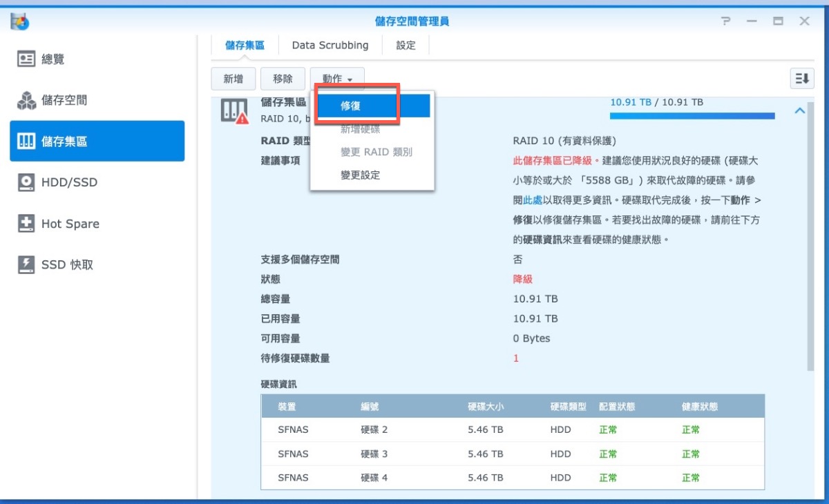Image resolution: width=829 pixels, height=504 pixels.
Task: Click the Hot Spare sidebar icon
Action: [x=26, y=224]
